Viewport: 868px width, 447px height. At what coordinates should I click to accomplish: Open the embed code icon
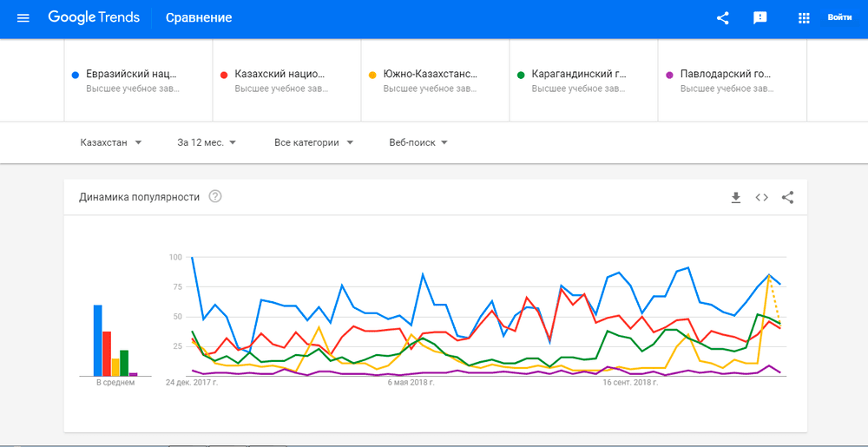pyautogui.click(x=762, y=198)
